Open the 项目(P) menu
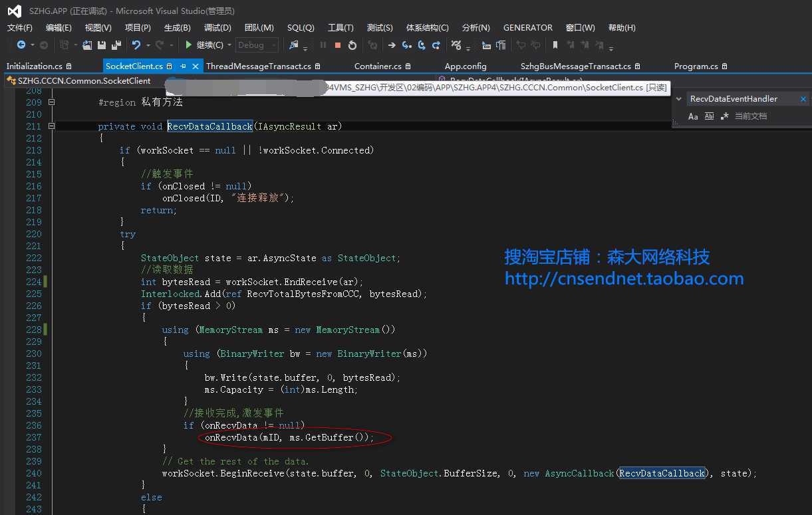Screen dimensions: 812x515 coord(138,27)
